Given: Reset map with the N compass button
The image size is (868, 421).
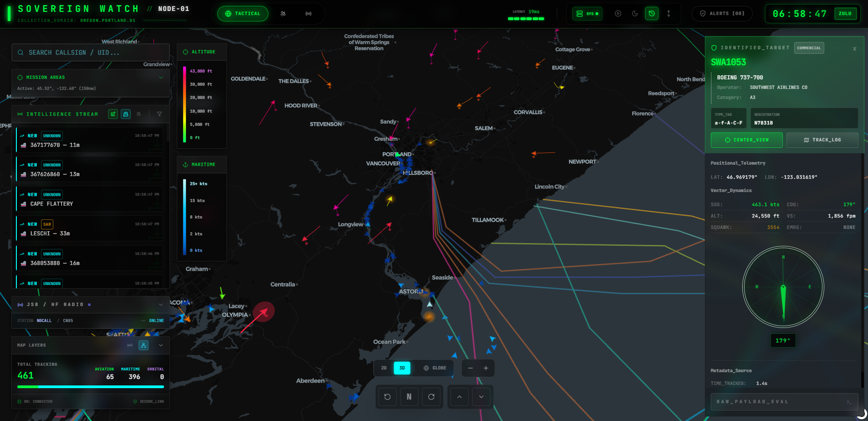Looking at the screenshot, I should pyautogui.click(x=409, y=397).
